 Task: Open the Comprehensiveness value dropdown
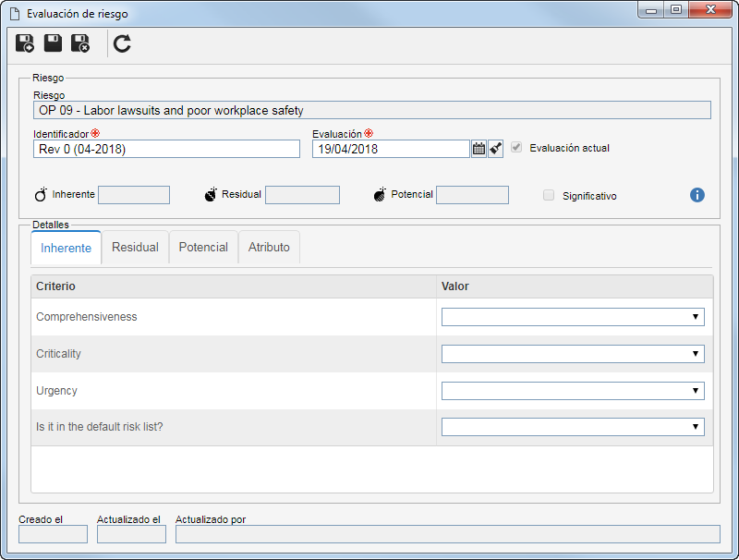pyautogui.click(x=573, y=317)
